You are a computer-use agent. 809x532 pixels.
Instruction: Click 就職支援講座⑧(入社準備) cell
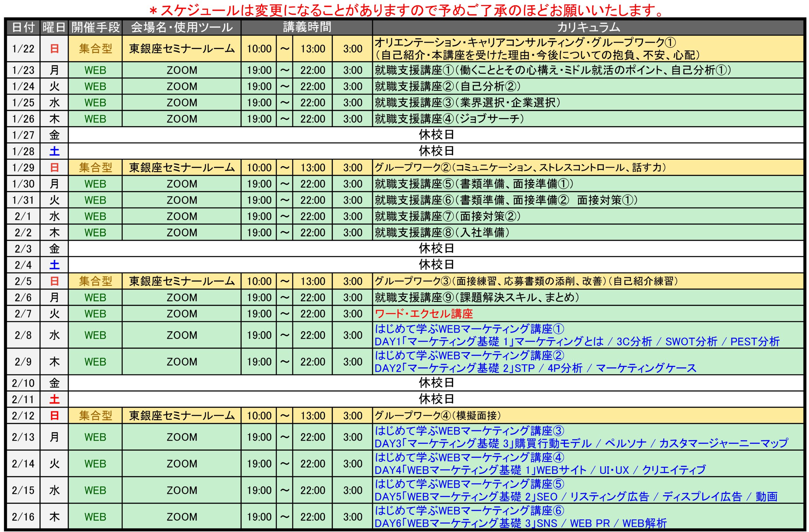coord(588,233)
